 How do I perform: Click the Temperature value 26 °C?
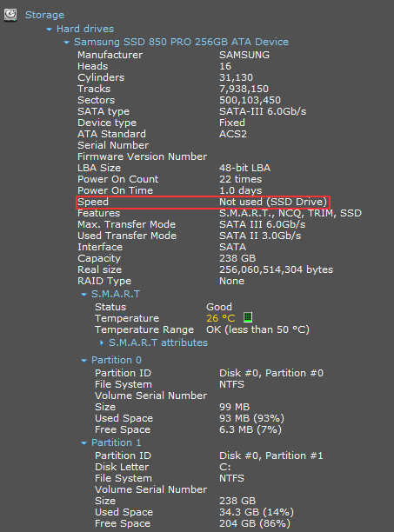221,318
